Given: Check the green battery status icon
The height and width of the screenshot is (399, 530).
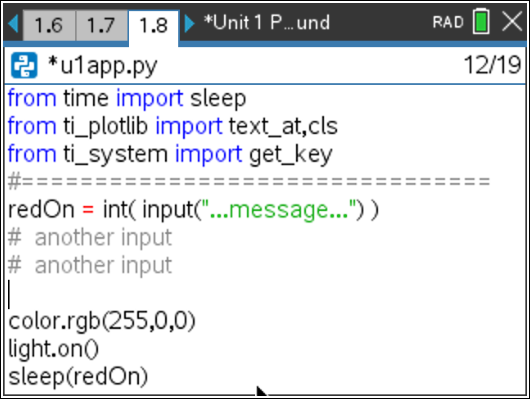Looking at the screenshot, I should (x=481, y=22).
